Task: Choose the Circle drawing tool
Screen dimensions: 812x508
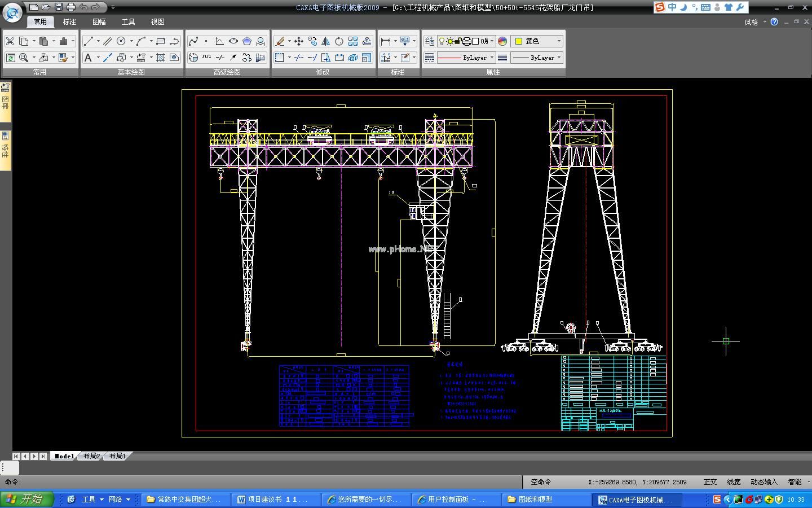Action: tap(121, 41)
